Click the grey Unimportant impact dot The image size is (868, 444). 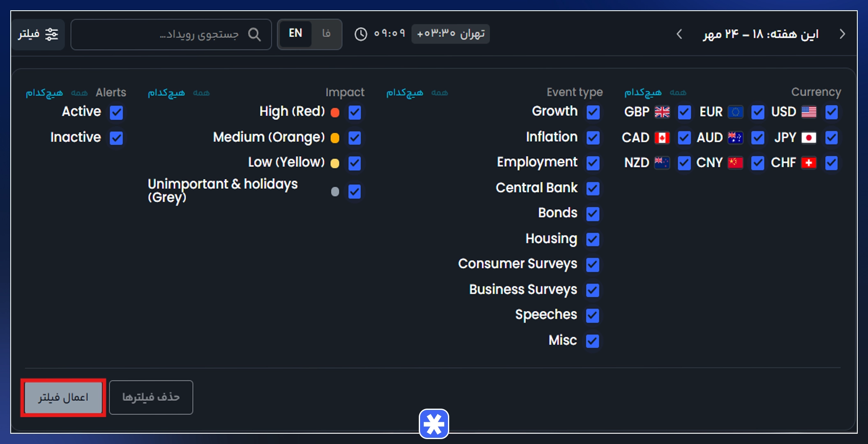(335, 192)
